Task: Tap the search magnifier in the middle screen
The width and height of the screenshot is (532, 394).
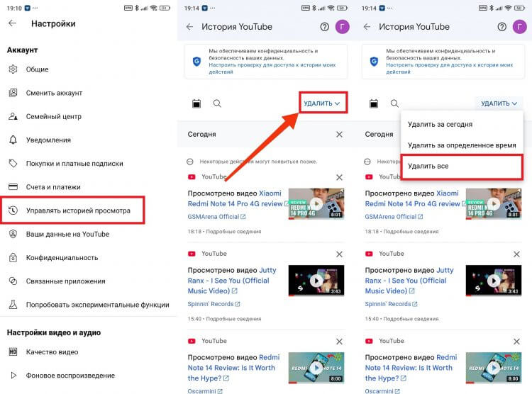Action: point(217,103)
